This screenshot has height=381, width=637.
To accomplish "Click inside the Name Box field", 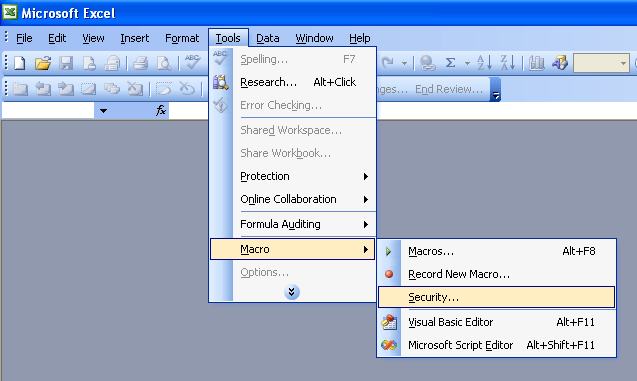I will pyautogui.click(x=48, y=110).
